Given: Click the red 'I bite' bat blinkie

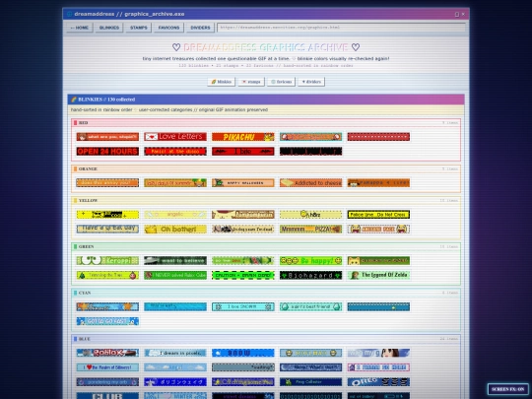Looking at the screenshot, I should point(243,152).
